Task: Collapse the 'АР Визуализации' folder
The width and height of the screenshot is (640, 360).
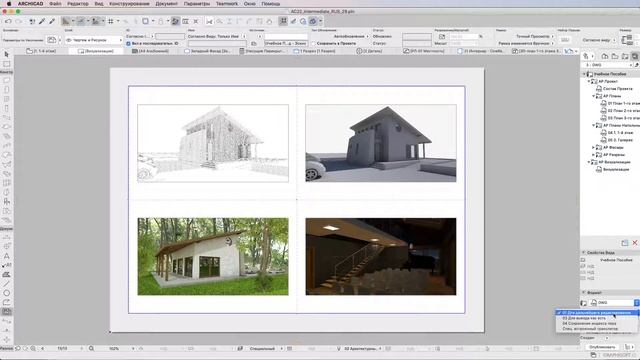Action: 589,162
